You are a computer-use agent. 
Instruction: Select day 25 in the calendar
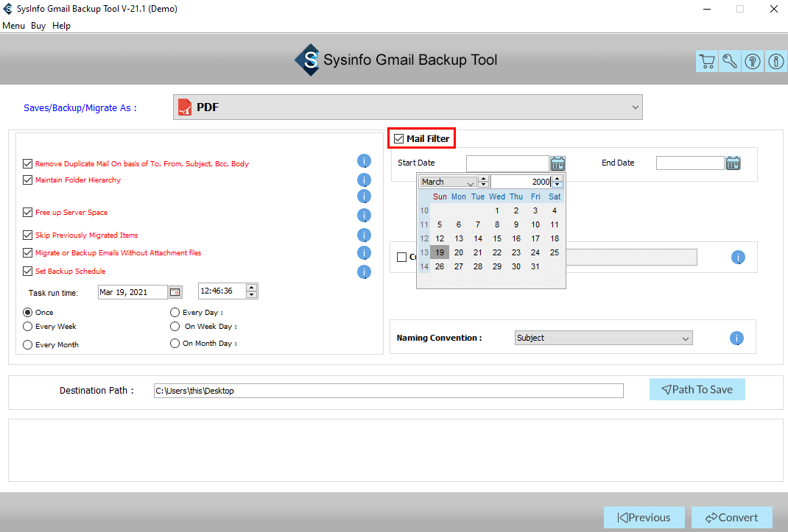[555, 252]
